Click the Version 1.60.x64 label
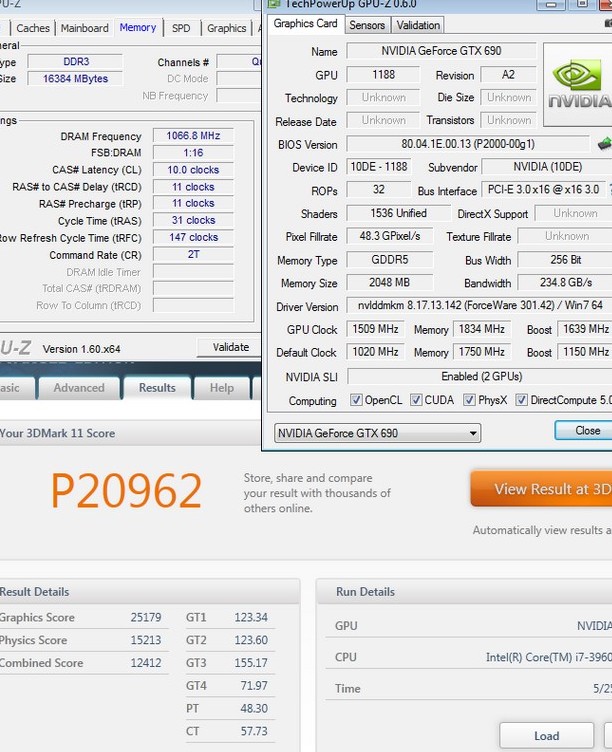 (x=81, y=349)
